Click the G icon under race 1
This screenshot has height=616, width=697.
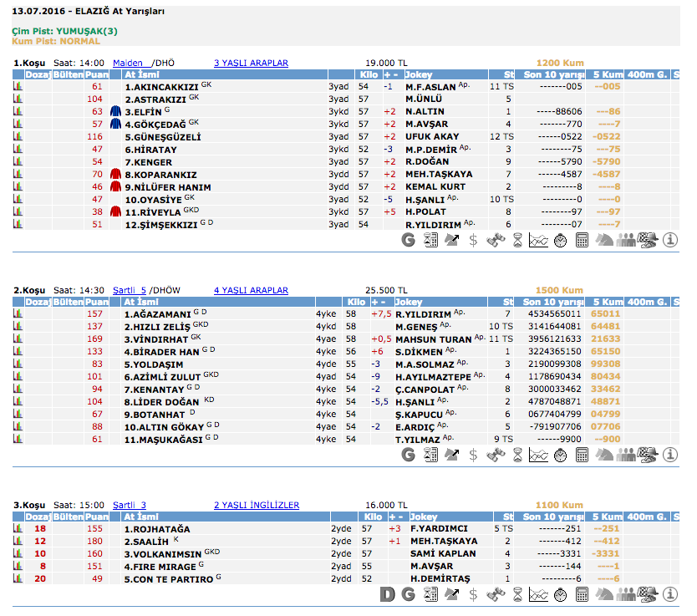pos(409,241)
